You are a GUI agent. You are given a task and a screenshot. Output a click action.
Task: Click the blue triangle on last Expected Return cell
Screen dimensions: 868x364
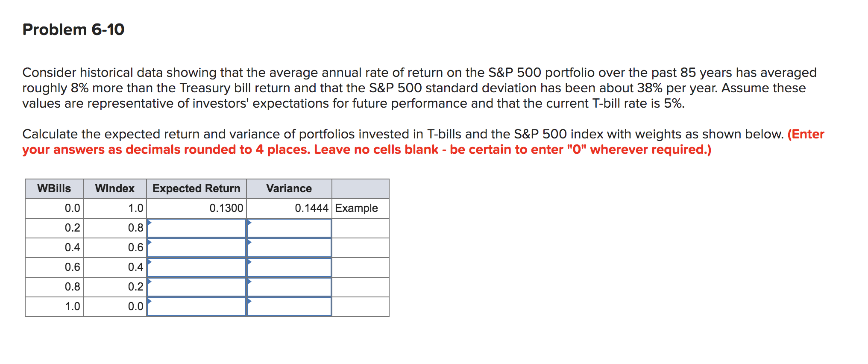point(150,301)
